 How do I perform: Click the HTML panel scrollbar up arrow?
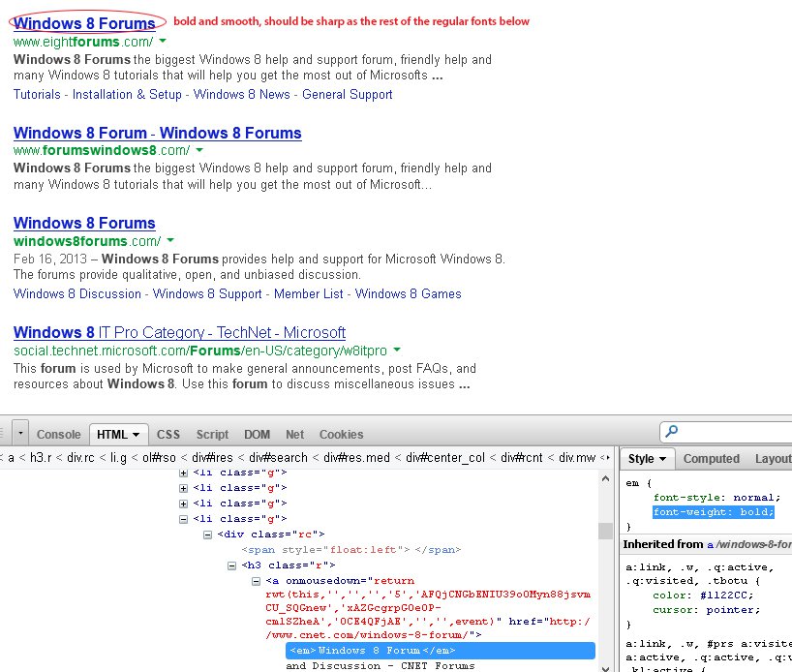tap(605, 478)
